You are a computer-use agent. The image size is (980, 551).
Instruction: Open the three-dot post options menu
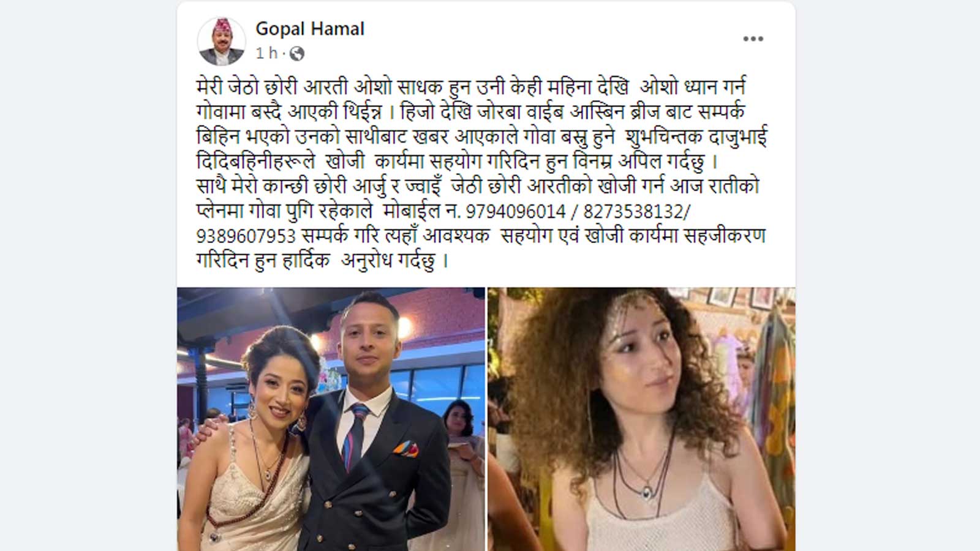[753, 39]
